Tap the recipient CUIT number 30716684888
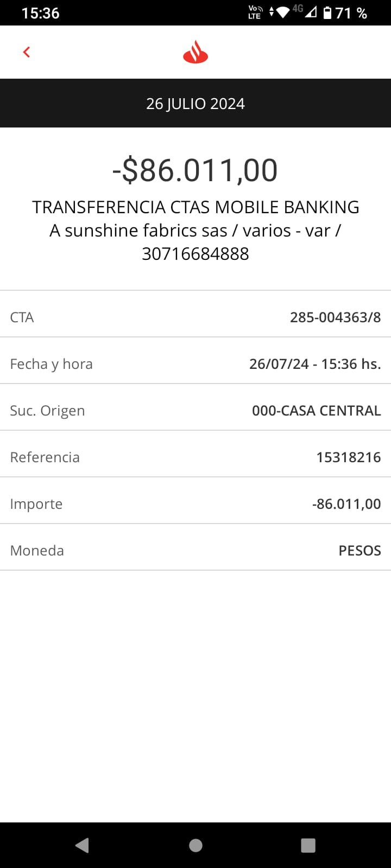Screen dimensions: 391x868 (x=195, y=254)
